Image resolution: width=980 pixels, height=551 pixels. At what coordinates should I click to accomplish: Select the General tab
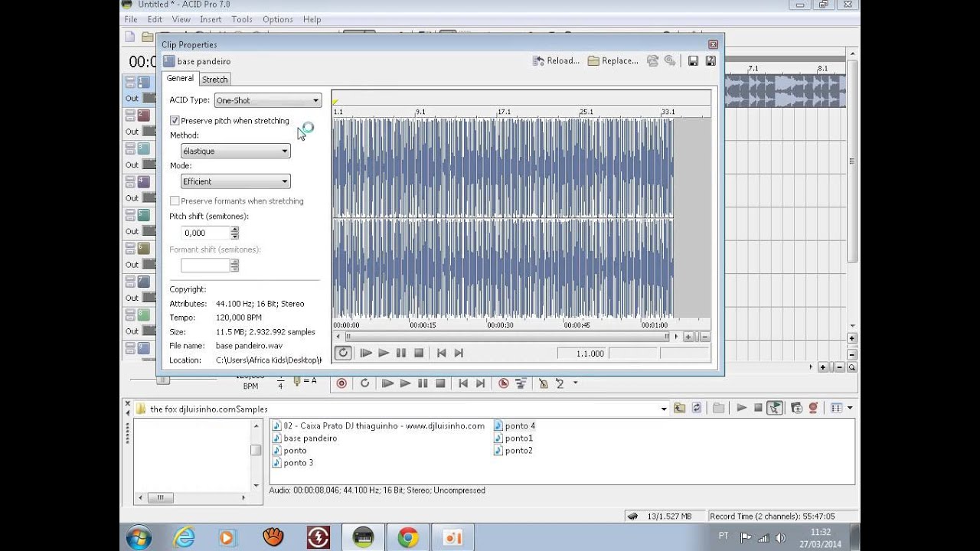click(180, 78)
